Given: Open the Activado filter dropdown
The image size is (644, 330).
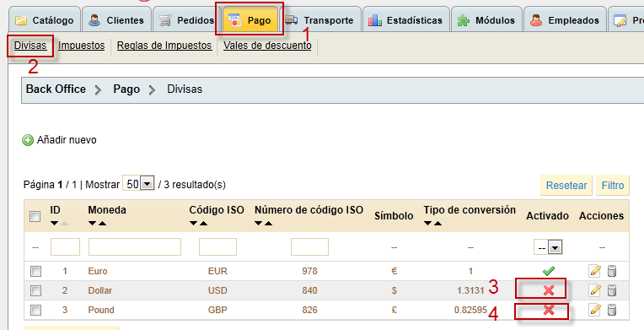Looking at the screenshot, I should point(547,247).
